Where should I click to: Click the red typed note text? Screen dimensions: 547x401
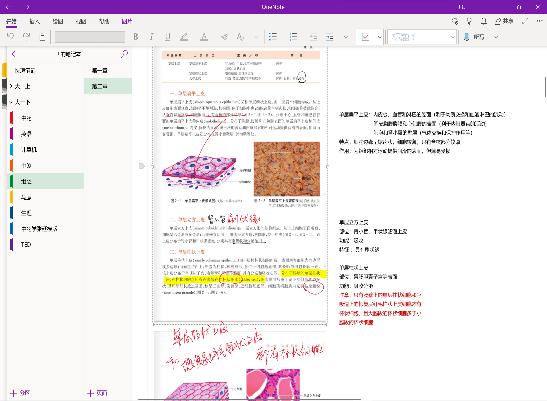(380, 309)
